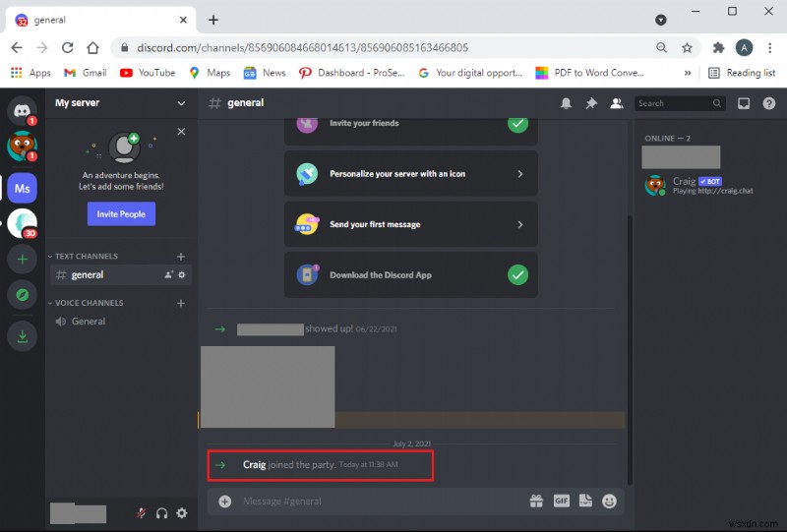The image size is (787, 532).
Task: Open Your digital opportunity bookmark
Action: pos(470,73)
